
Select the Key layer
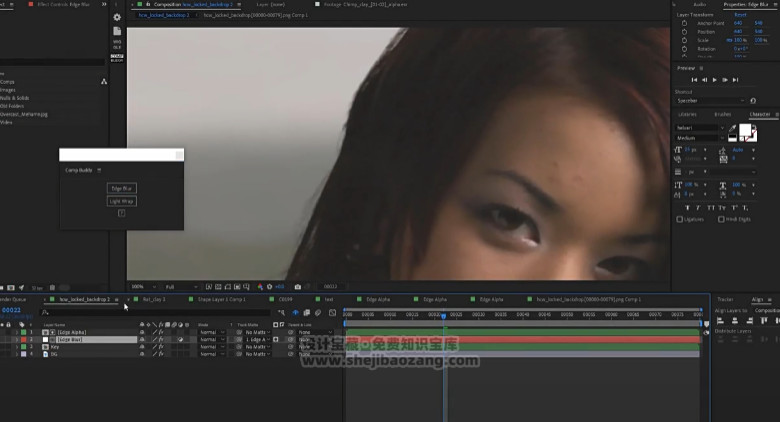pos(55,347)
